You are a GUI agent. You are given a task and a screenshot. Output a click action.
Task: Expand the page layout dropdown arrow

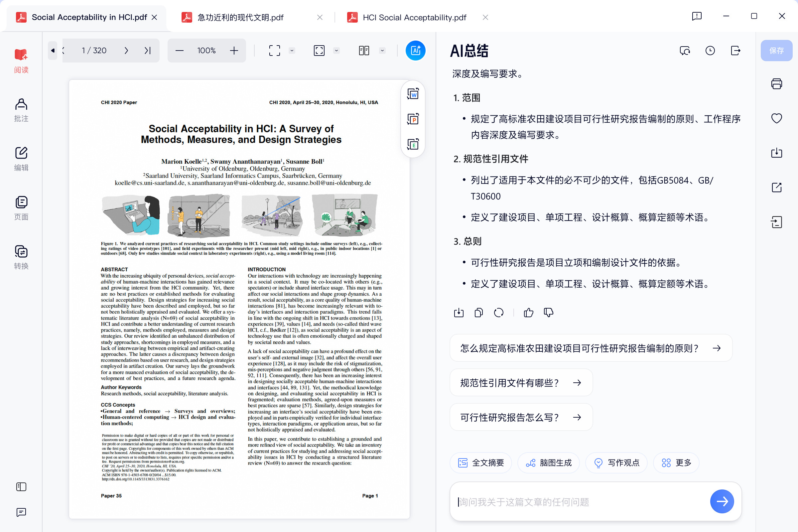pyautogui.click(x=382, y=51)
